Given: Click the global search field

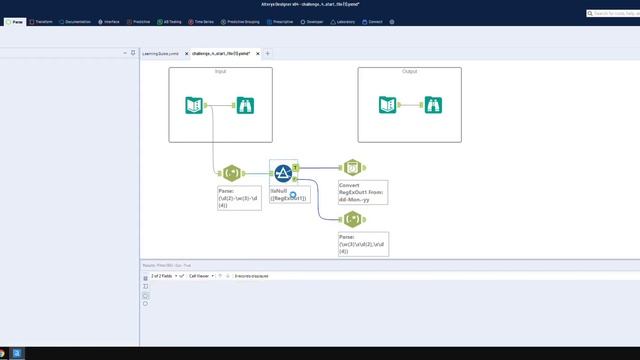Looking at the screenshot, I should 613,13.
